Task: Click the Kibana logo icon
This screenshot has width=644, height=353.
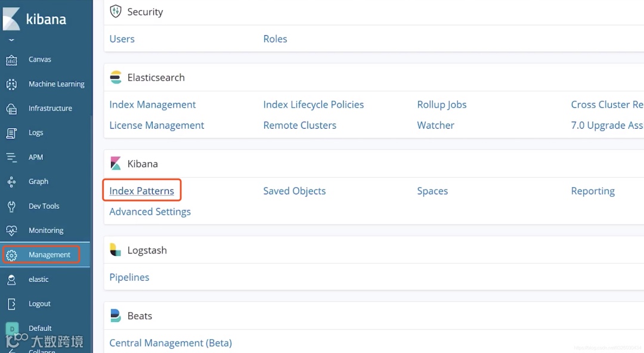Action: pos(11,19)
